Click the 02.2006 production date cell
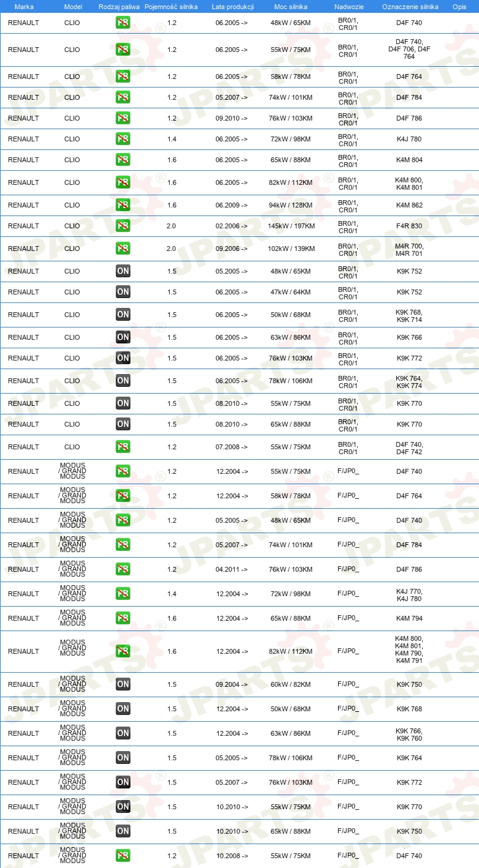 (x=232, y=226)
